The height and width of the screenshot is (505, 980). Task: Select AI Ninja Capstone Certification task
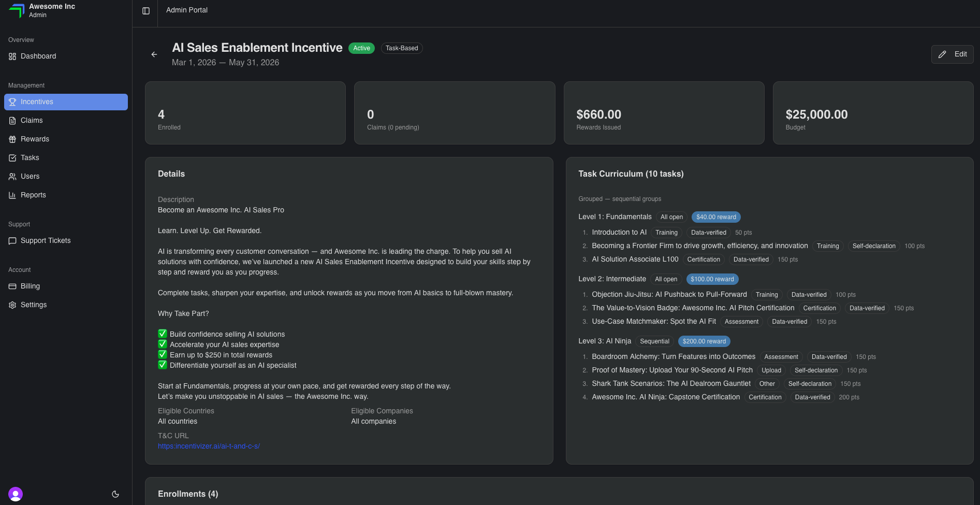[x=666, y=397]
